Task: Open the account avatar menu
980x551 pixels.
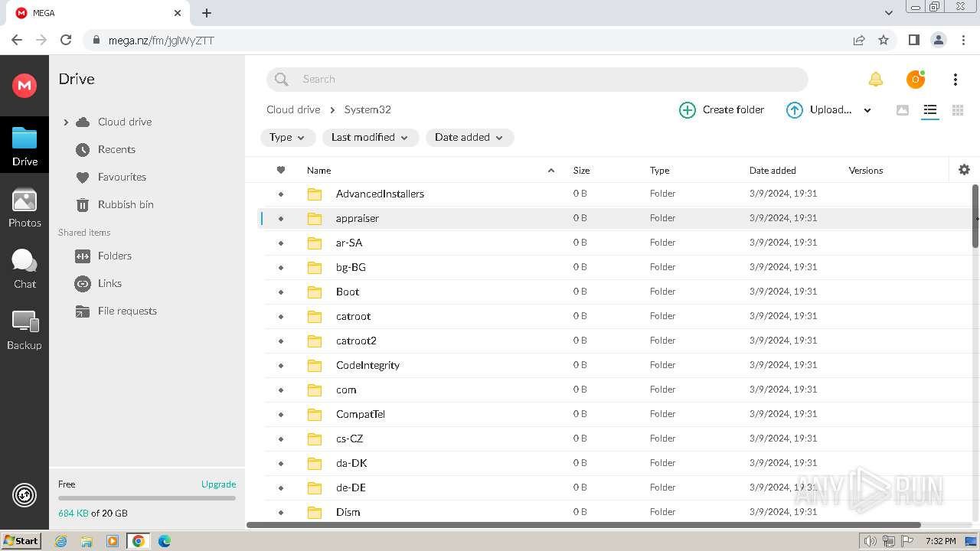Action: click(915, 79)
